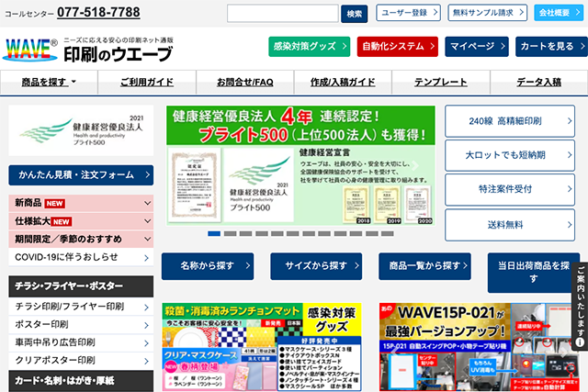Viewport: 588px width, 392px height.
Task: Focus the search input field
Action: 283,14
